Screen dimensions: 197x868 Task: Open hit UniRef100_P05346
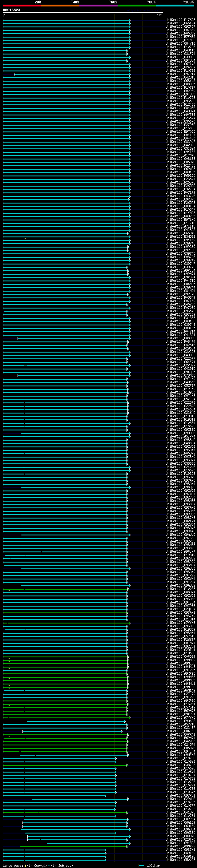pyautogui.click(x=180, y=162)
